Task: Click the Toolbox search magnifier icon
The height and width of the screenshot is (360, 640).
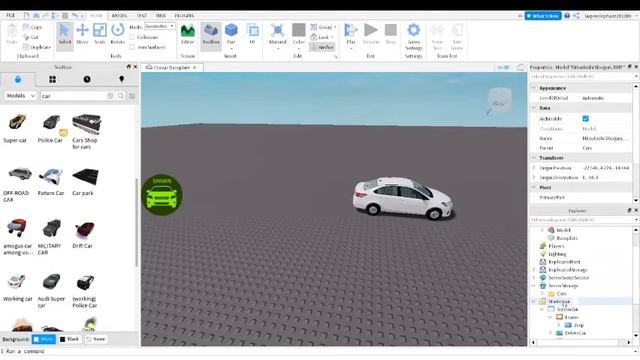Action: 121,96
